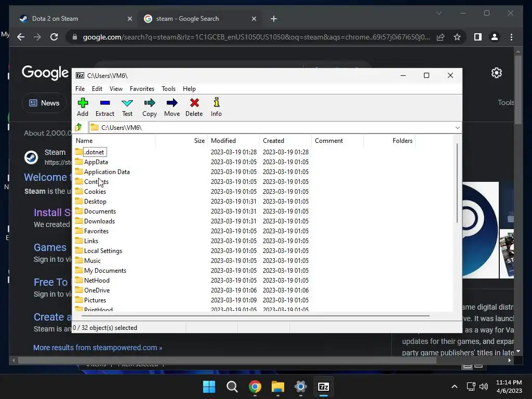Click the red Delete toolbar icon

pos(194,103)
